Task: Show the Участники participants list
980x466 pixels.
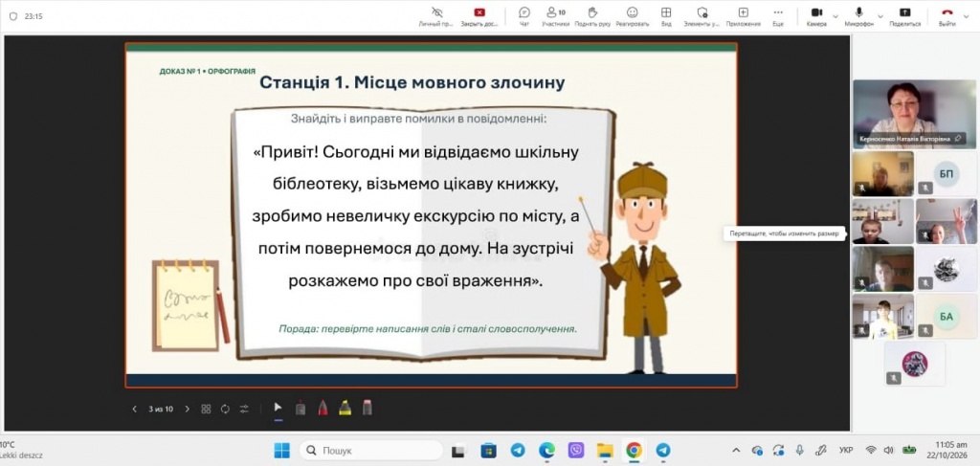Action: point(555,16)
